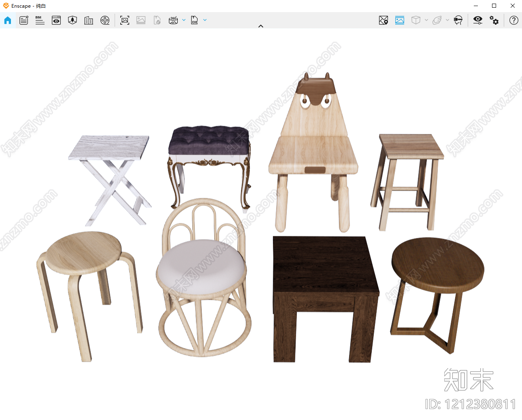The height and width of the screenshot is (420, 522).
Task: Expand the panorama export dropdown arrow
Action: (x=184, y=20)
